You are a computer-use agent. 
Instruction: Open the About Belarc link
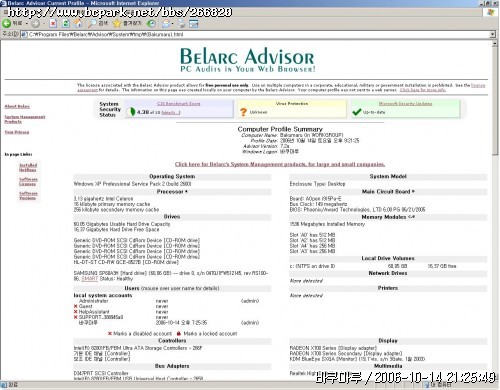[x=17, y=106]
